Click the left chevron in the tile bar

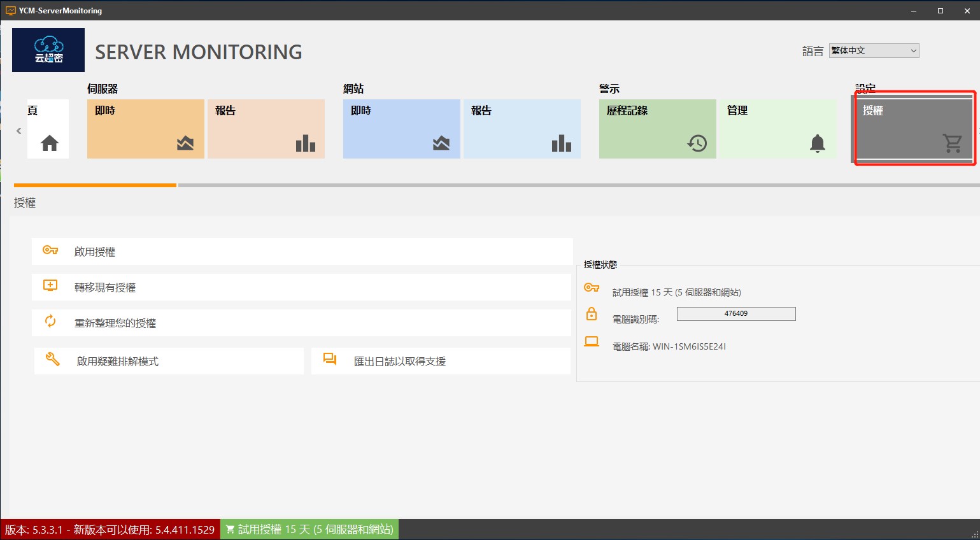pos(18,131)
